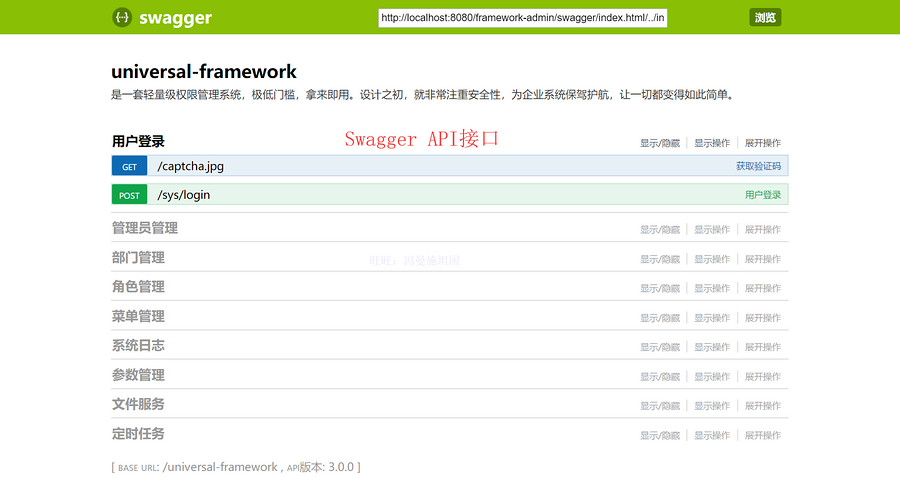The height and width of the screenshot is (478, 900).
Task: Click the green 用户登录 description on the /sys/login row
Action: click(x=763, y=195)
